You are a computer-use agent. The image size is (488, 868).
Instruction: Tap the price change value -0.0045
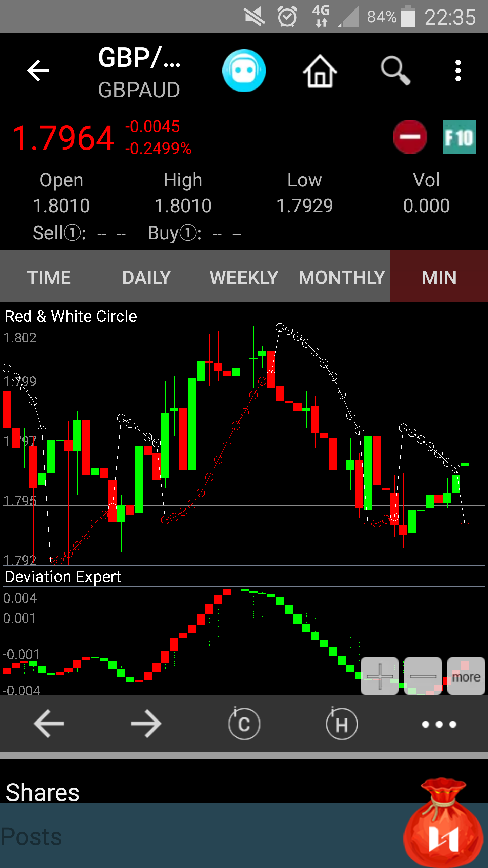point(152,126)
